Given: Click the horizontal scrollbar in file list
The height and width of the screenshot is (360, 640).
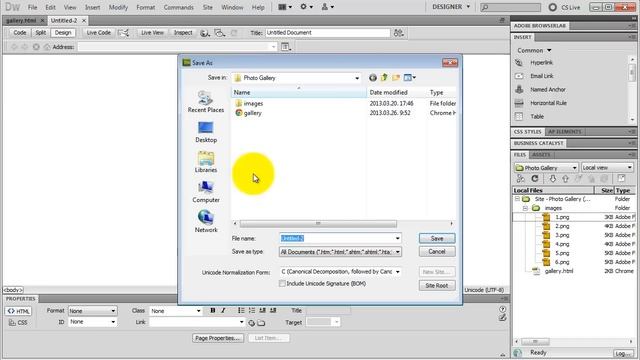Looking at the screenshot, I should click(x=318, y=224).
